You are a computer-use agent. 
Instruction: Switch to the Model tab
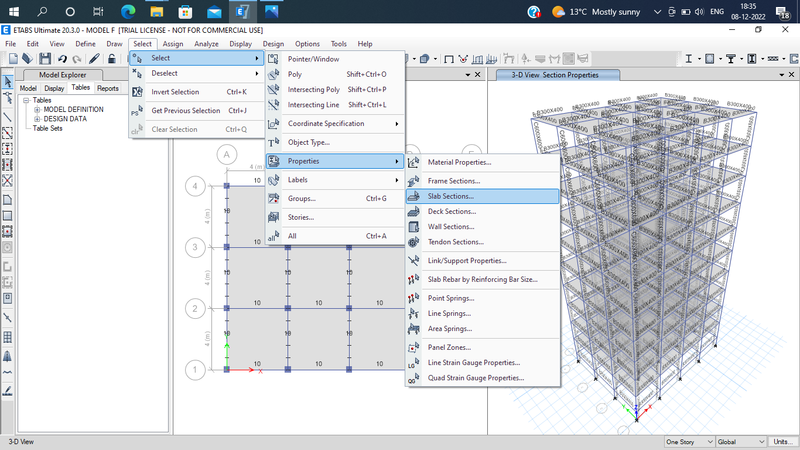click(x=28, y=88)
